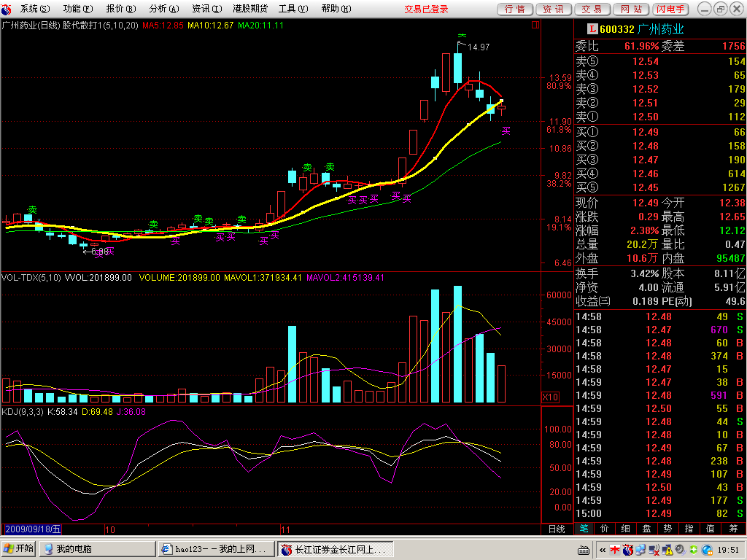
Task: Switch to the 盘 tab
Action: (646, 529)
